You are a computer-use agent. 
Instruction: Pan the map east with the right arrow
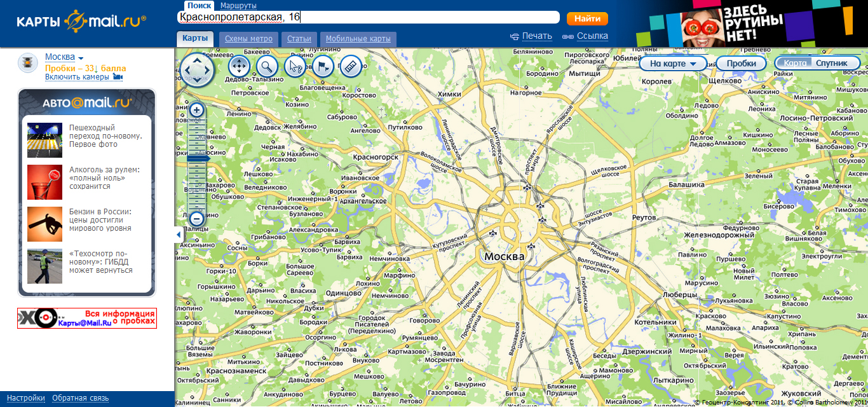pos(208,69)
